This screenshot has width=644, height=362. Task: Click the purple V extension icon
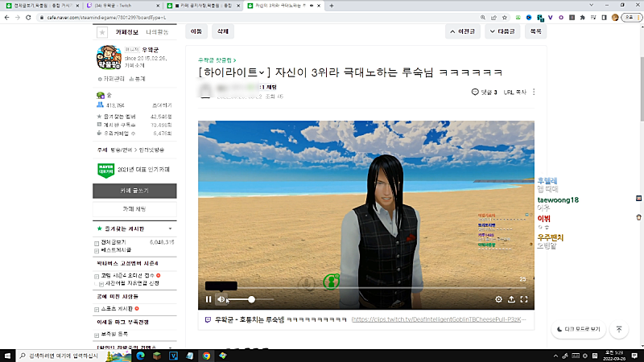pyautogui.click(x=551, y=18)
